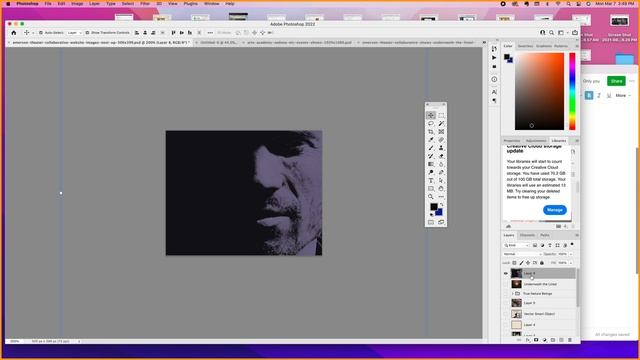Image resolution: width=640 pixels, height=360 pixels.
Task: Hide the selected top layer eye icon
Action: point(506,273)
